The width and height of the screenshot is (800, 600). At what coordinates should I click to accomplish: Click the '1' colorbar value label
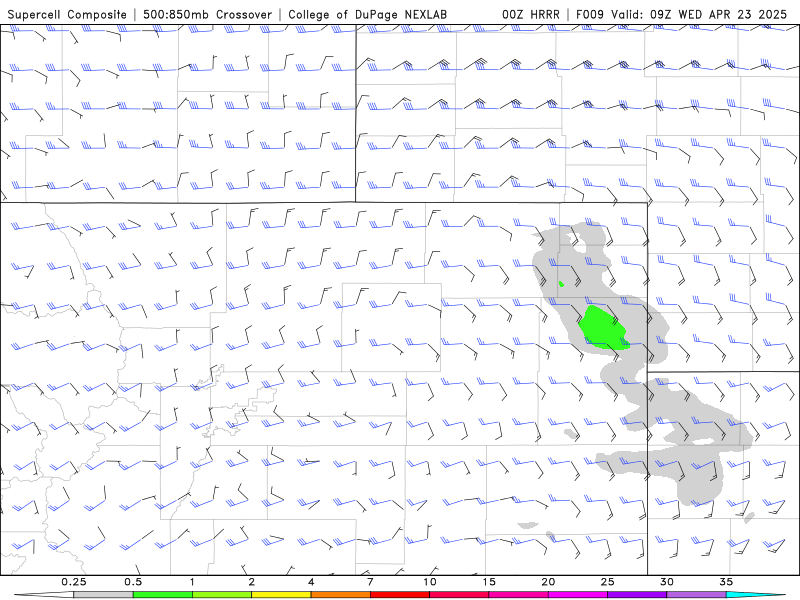pos(192,582)
